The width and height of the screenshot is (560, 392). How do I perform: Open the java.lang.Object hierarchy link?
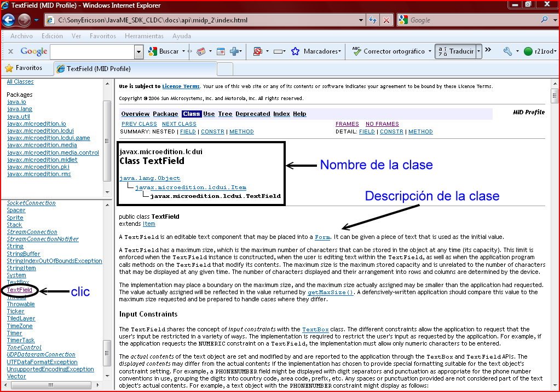[149, 178]
